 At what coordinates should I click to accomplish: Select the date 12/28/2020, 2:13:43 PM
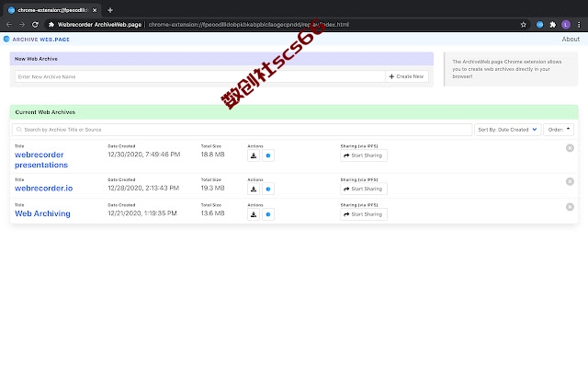click(x=143, y=188)
